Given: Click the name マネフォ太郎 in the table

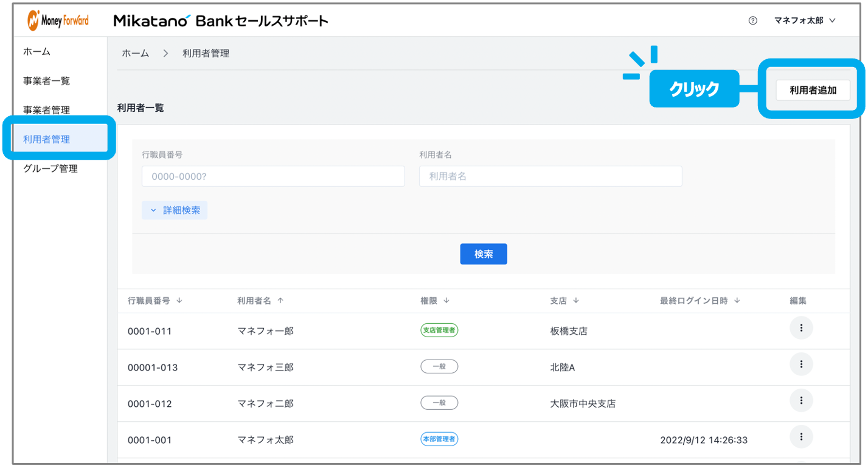Looking at the screenshot, I should coord(266,440).
